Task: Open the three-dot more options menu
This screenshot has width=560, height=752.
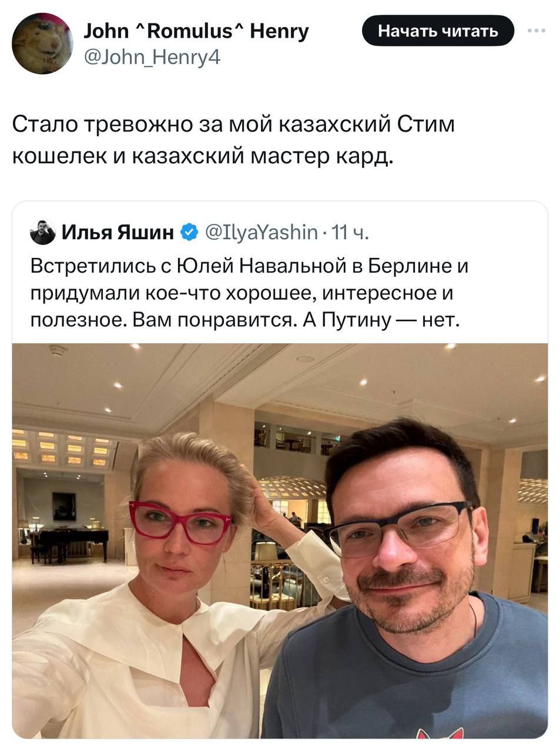Action: (x=536, y=31)
